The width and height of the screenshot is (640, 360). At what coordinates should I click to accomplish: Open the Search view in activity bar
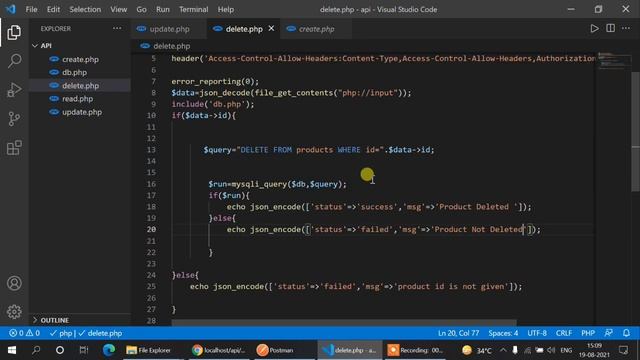14,61
